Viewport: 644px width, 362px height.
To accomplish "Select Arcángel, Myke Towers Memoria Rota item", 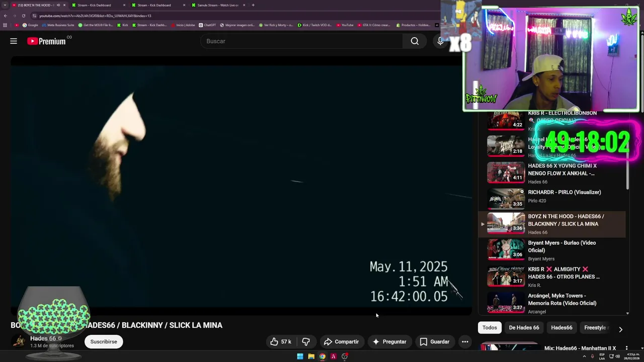I will click(x=552, y=303).
